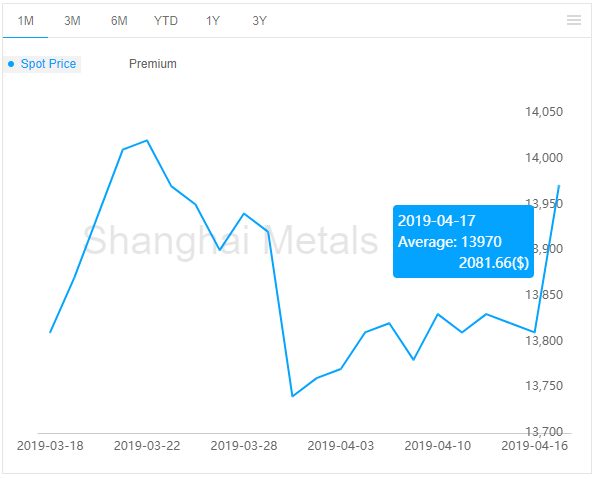
Task: Show the 3Y price history
Action: click(x=259, y=21)
